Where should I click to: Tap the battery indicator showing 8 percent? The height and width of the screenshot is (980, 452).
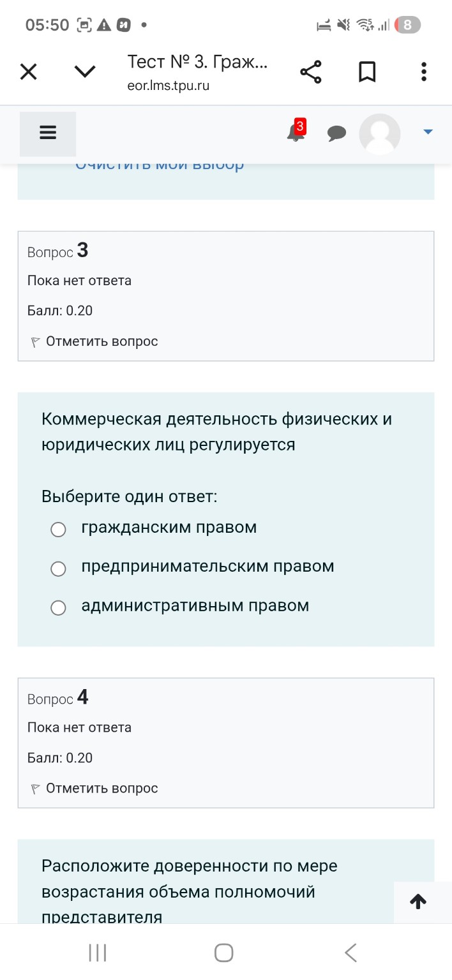pos(407,25)
